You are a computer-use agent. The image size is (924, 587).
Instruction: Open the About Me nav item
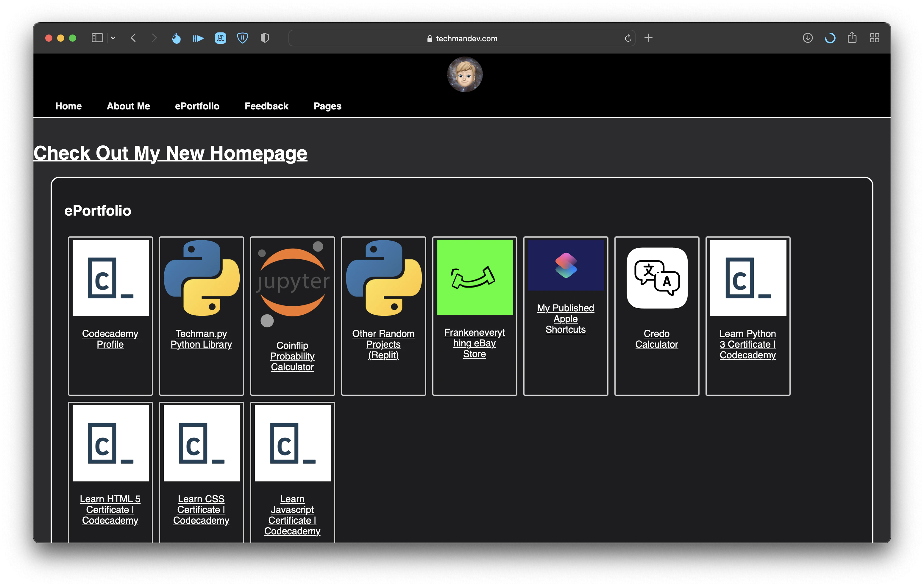click(x=128, y=106)
